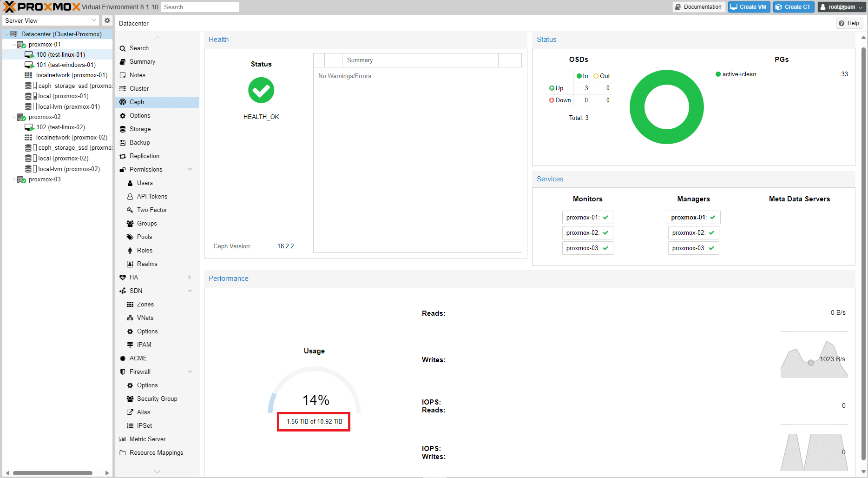
Task: Open the Pools menu item
Action: pos(157,237)
